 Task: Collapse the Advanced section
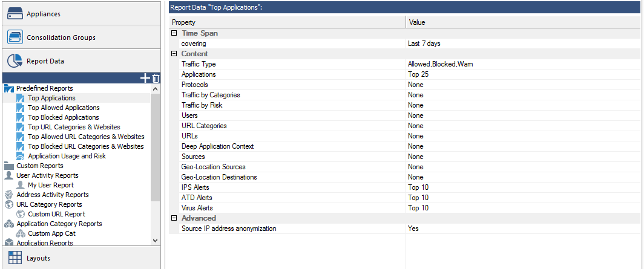174,218
